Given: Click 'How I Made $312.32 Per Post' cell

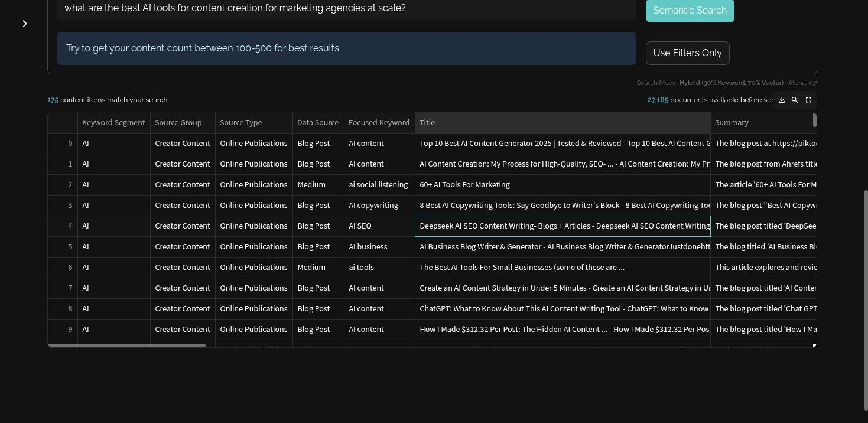Looking at the screenshot, I should click(563, 330).
